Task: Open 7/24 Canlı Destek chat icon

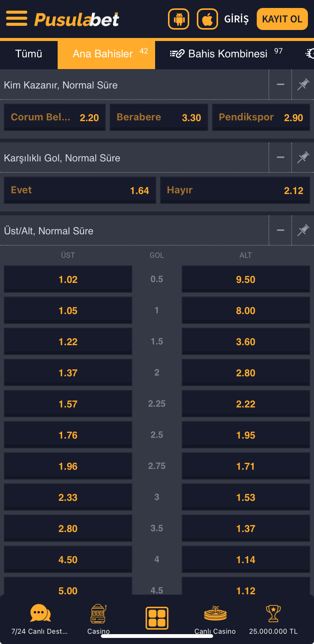Action: point(40,613)
